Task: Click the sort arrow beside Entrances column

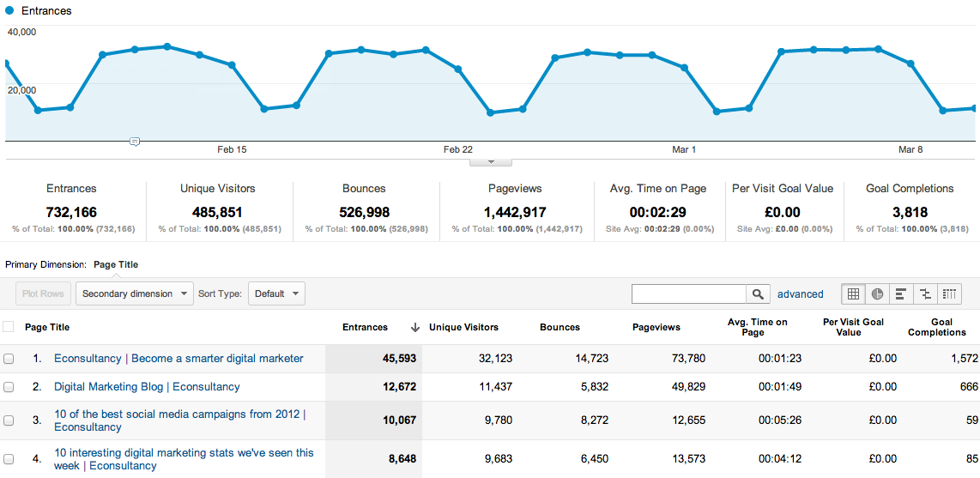Action: tap(415, 327)
